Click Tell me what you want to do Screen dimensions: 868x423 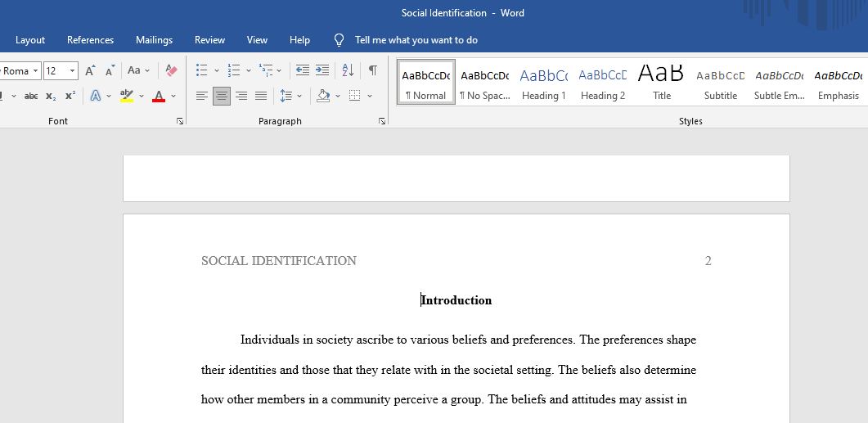[x=416, y=40]
